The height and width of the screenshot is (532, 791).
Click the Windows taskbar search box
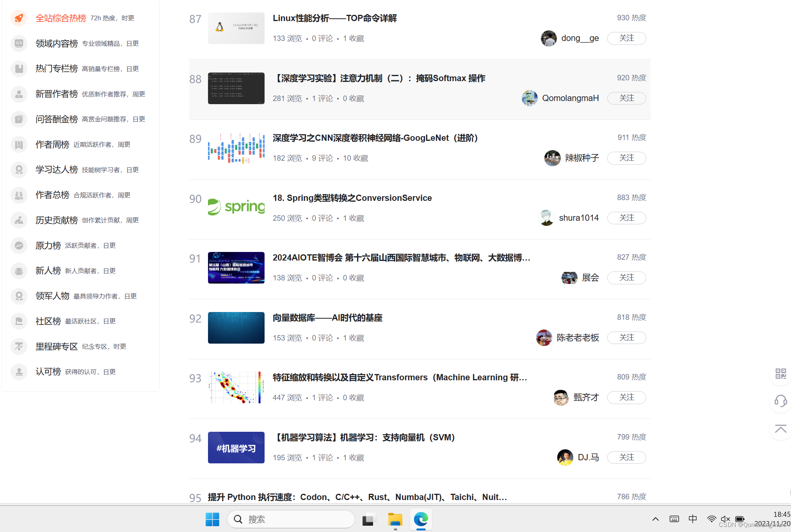point(291,519)
